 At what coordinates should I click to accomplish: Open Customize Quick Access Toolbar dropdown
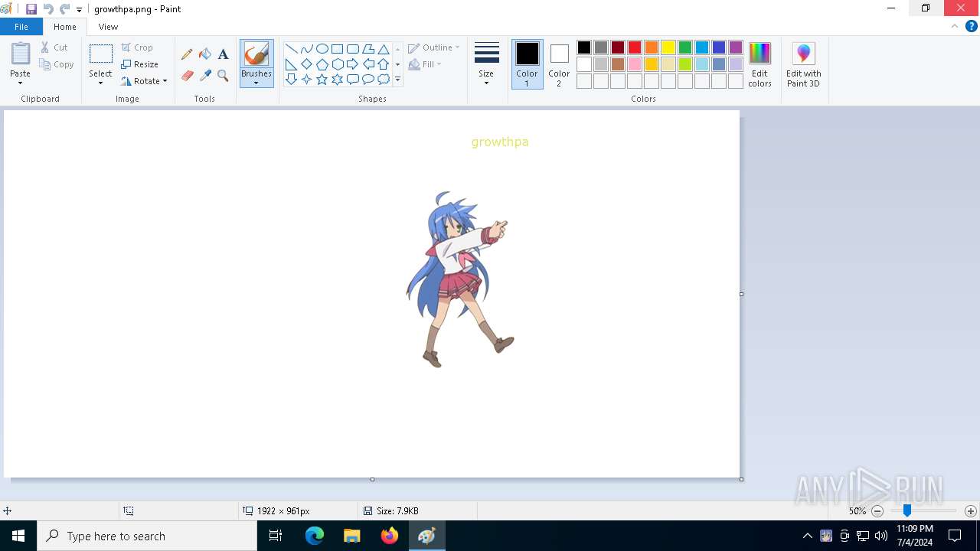(79, 10)
